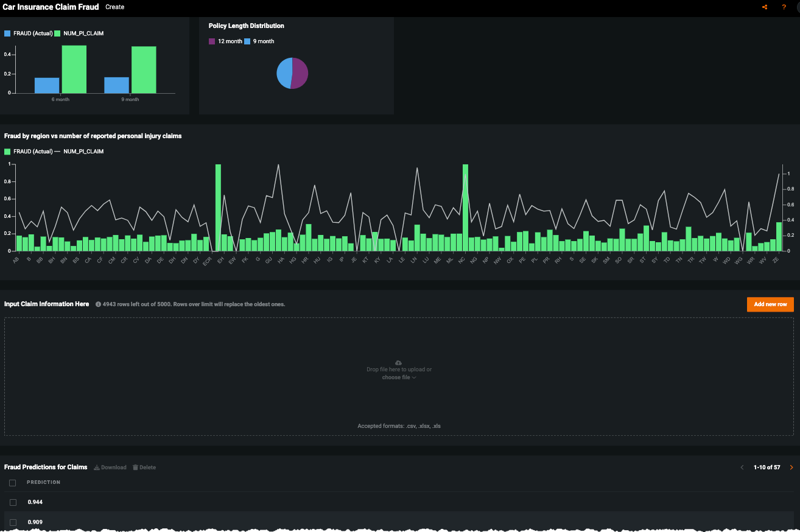Go to previous page of predictions

pyautogui.click(x=742, y=467)
